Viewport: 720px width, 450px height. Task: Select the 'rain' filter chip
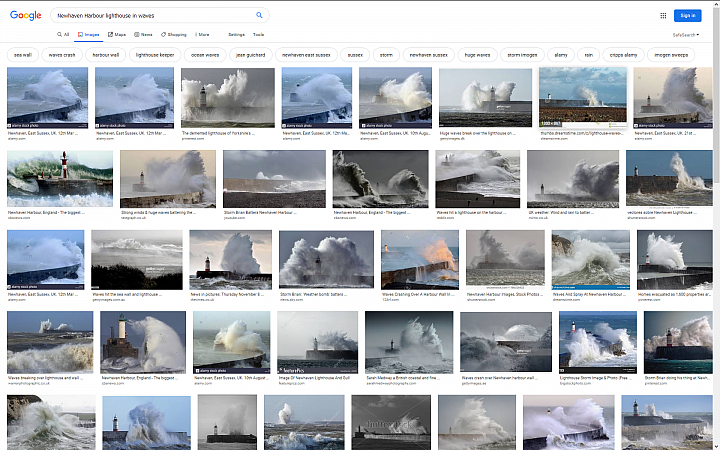click(x=588, y=55)
